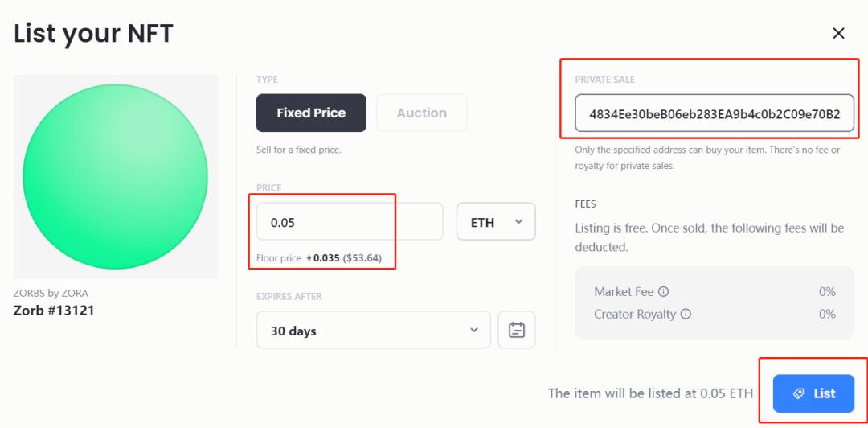Image resolution: width=868 pixels, height=428 pixels.
Task: Open the ETH currency dropdown
Action: (x=495, y=222)
